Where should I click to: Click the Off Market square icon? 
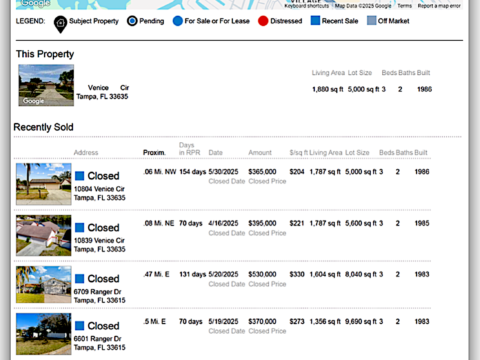click(371, 21)
